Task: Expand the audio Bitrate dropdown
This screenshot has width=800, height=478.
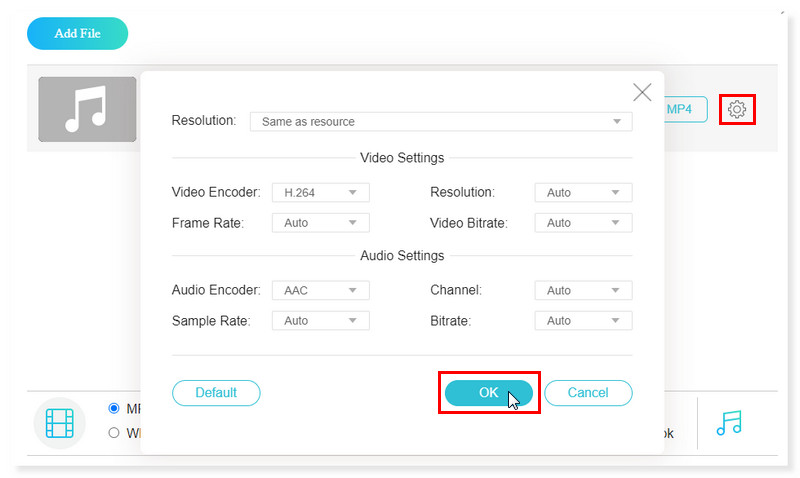Action: click(582, 321)
